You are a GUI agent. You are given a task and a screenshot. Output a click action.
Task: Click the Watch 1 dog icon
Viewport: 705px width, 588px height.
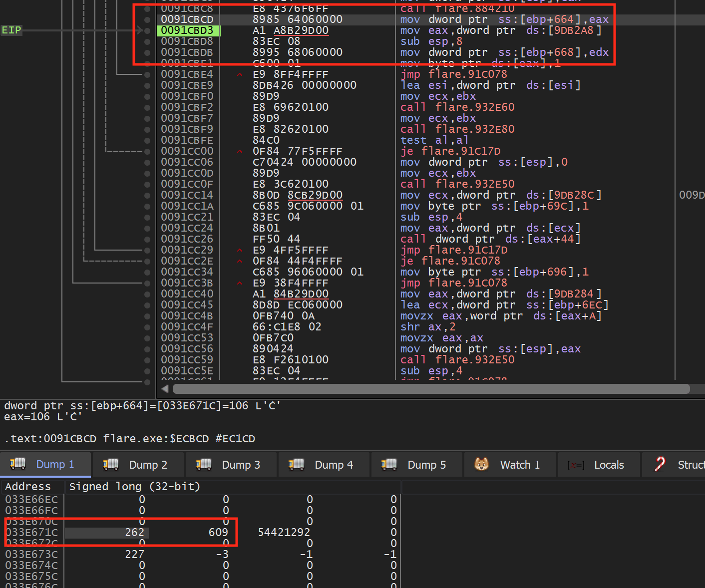click(482, 464)
